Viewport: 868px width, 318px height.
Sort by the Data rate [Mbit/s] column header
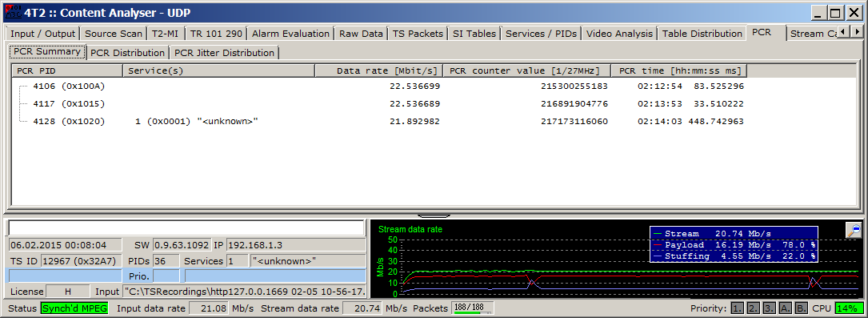379,71
